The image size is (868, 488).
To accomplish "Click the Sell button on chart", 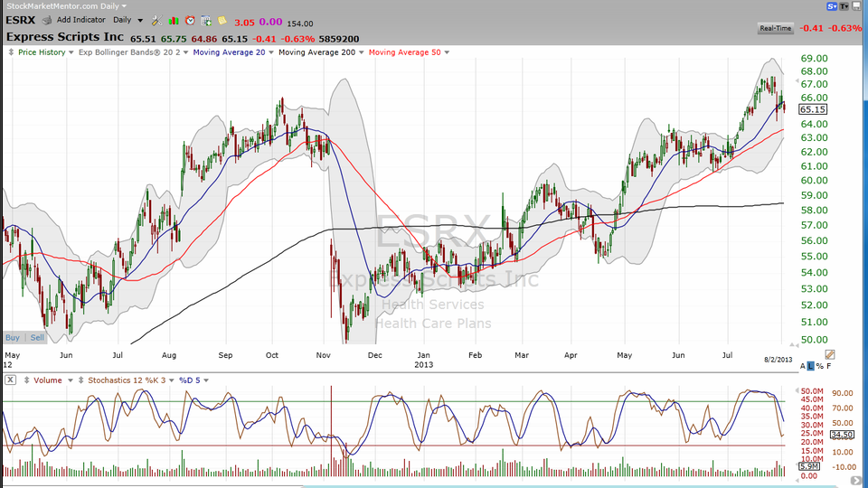I will [37, 337].
